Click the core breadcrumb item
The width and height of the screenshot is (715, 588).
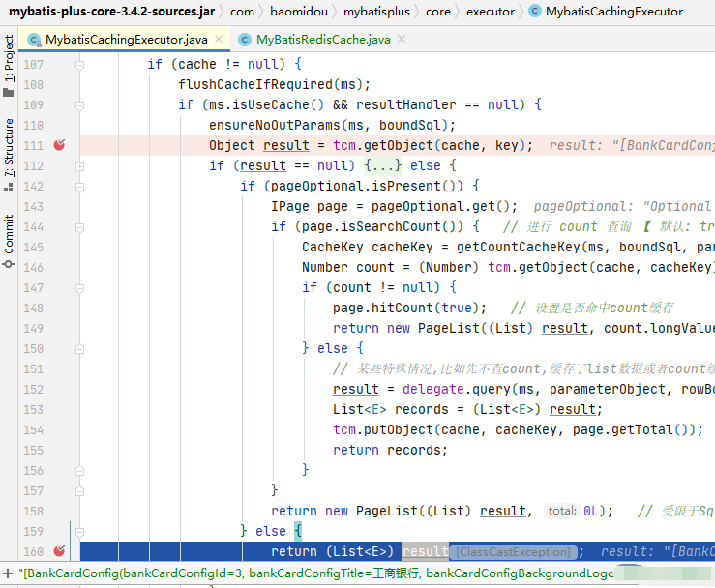coord(437,12)
